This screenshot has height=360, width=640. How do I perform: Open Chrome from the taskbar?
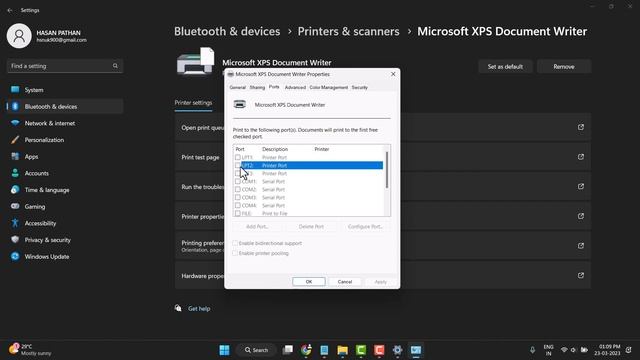click(306, 350)
